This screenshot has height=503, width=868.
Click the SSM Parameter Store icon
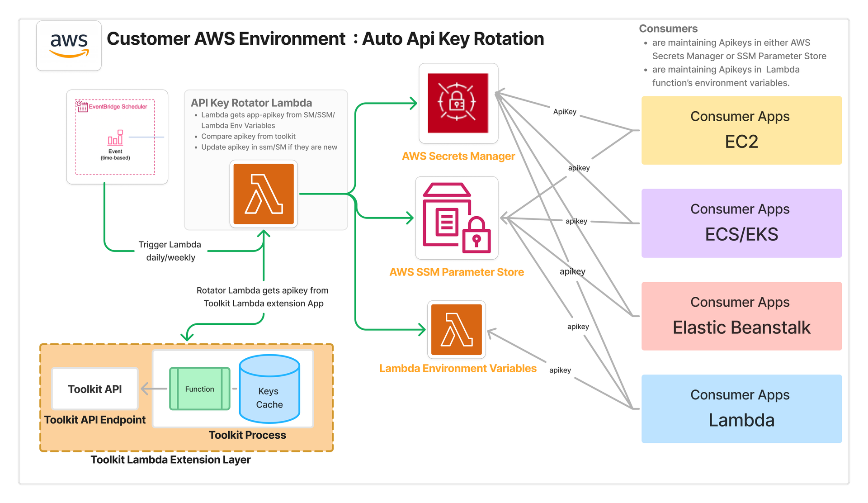tap(457, 218)
